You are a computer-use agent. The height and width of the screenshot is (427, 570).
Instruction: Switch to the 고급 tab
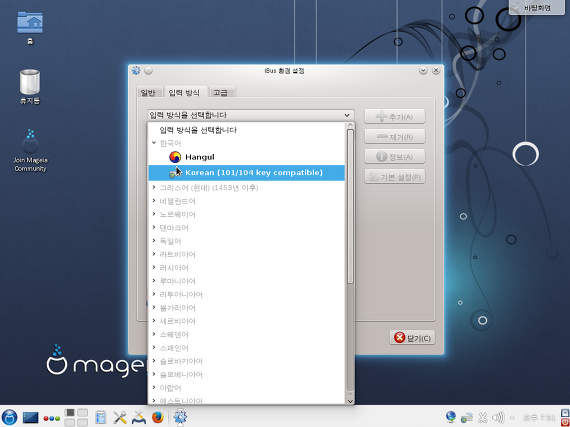[221, 93]
